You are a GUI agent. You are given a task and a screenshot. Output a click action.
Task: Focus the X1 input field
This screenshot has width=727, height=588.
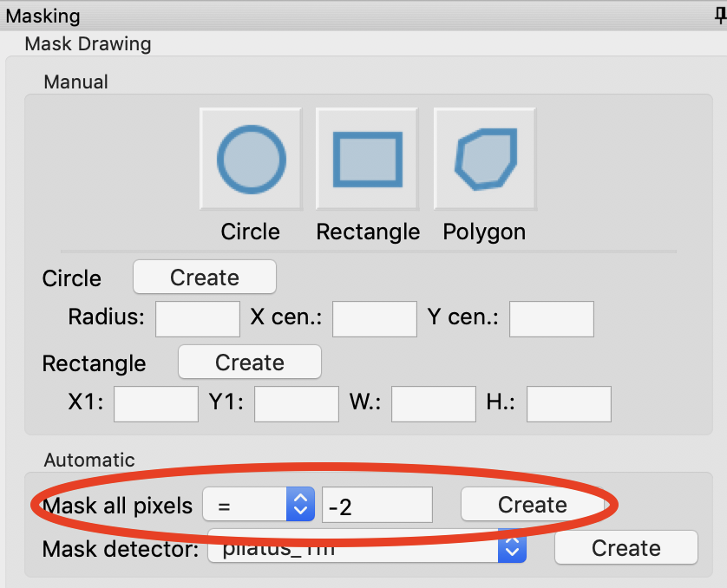[156, 404]
